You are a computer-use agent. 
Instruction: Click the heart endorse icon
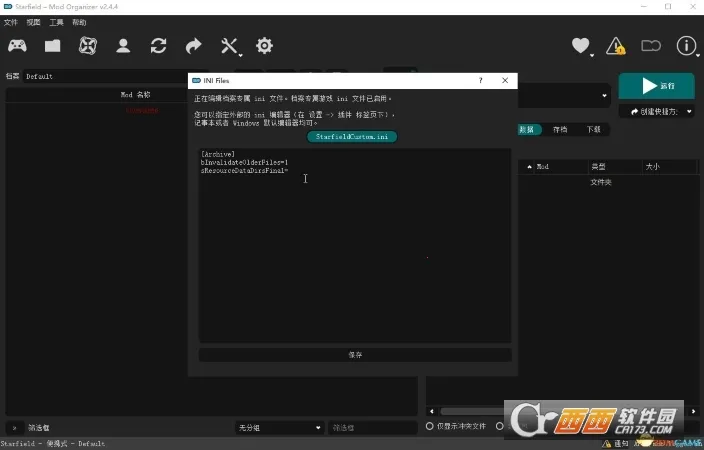click(x=580, y=45)
